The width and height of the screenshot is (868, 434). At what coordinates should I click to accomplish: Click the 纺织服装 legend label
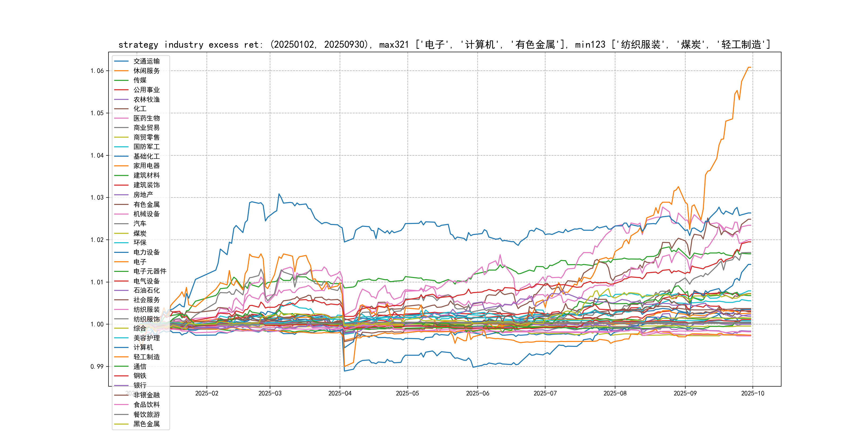[146, 309]
